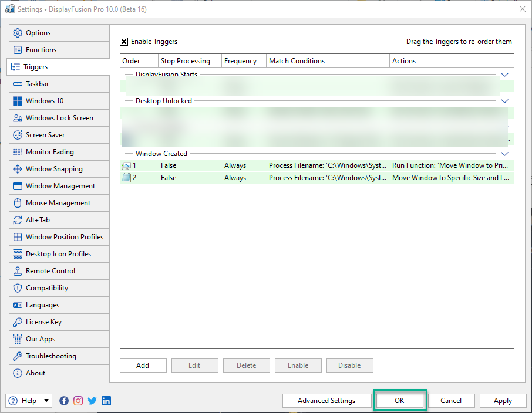Image resolution: width=532 pixels, height=413 pixels.
Task: Click the Monitor Fading icon
Action: pos(17,152)
